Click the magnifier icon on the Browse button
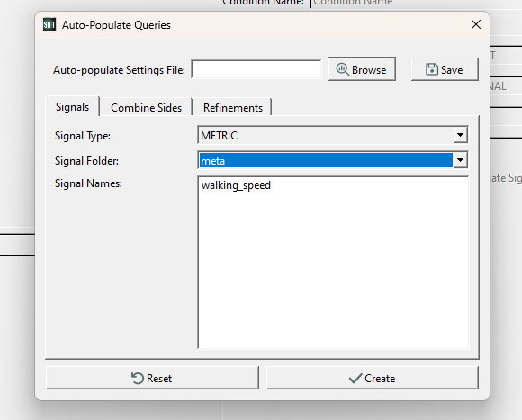Screen dimensions: 522x420 (x=343, y=69)
